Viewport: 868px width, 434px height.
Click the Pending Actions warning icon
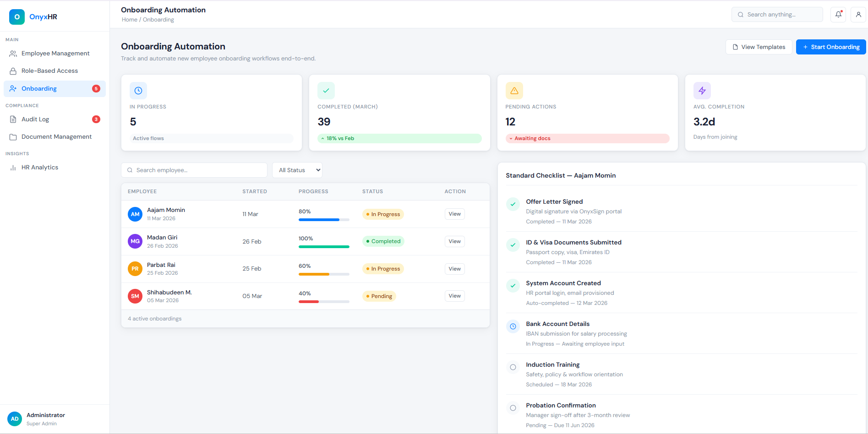(514, 91)
